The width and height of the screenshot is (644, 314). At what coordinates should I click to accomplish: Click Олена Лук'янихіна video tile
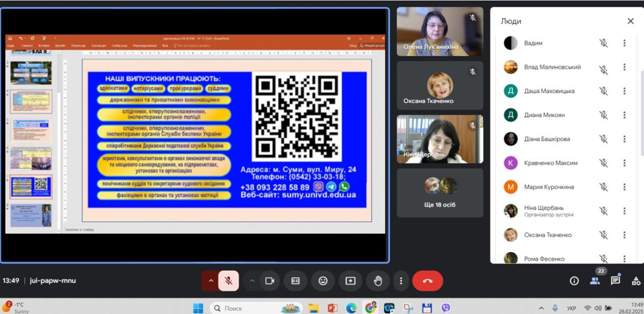[440, 32]
